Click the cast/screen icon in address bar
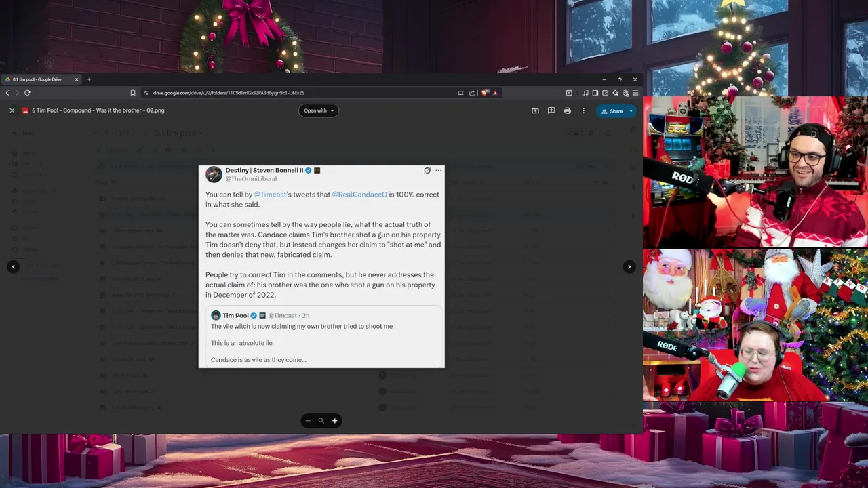 [460, 93]
